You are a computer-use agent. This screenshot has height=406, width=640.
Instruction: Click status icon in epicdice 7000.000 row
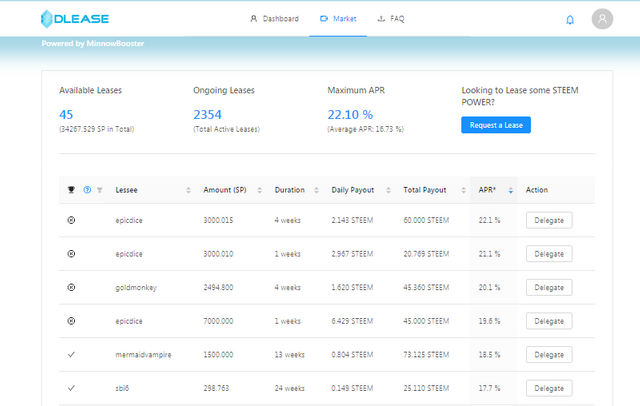coord(71,321)
